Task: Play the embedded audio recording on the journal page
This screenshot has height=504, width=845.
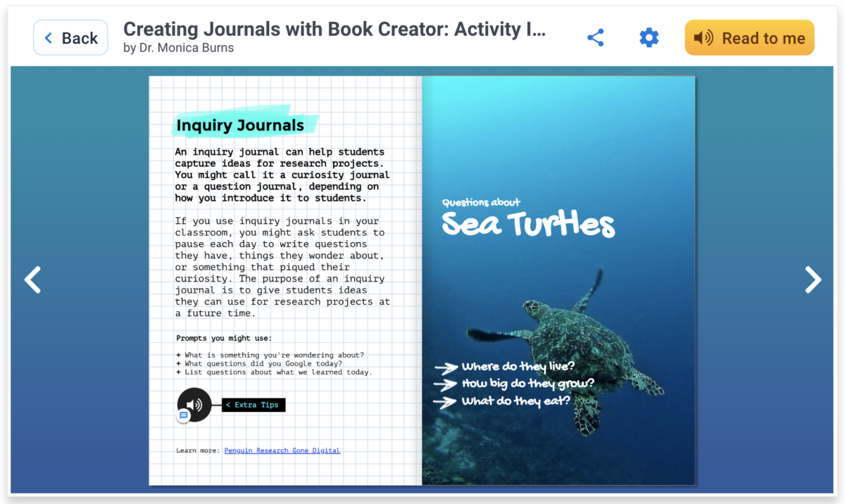Action: [x=194, y=405]
